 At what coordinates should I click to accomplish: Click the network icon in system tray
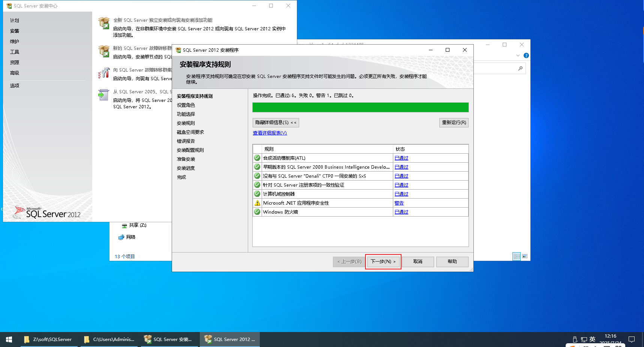point(584,340)
